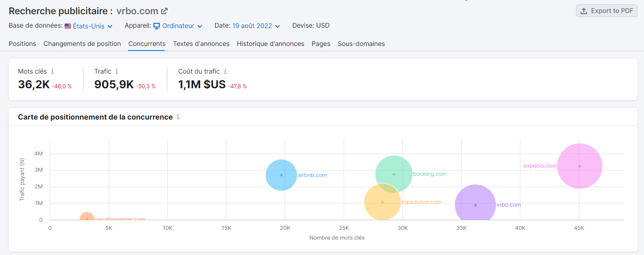Click the Nombre de mots clés axis label
Screen dimensions: 644x255
pyautogui.click(x=337, y=238)
